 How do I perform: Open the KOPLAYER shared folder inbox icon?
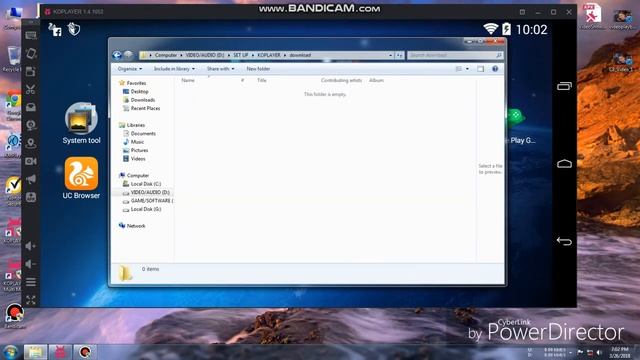31,107
